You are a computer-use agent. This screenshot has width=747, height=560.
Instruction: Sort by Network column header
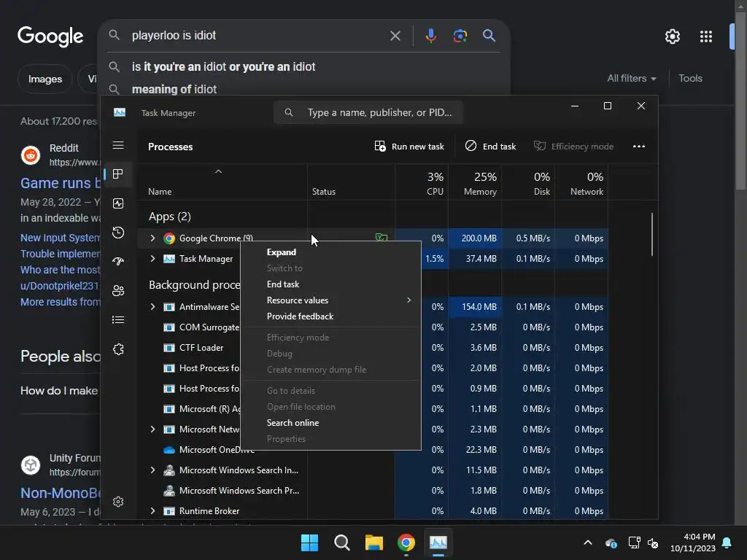581,183
